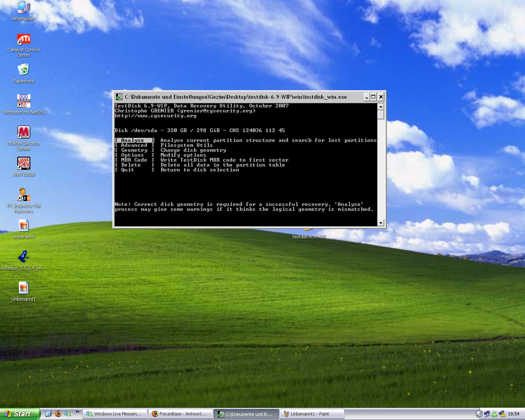Click the Disk /dev/sda - 320 GB line
Image resolution: width=525 pixels, height=420 pixels.
coord(200,130)
